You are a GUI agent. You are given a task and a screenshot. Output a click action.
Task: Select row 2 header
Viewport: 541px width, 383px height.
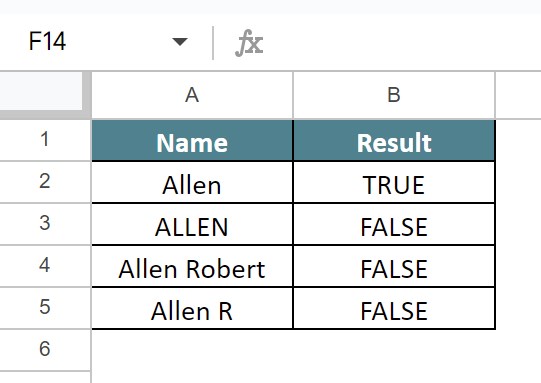click(x=45, y=181)
